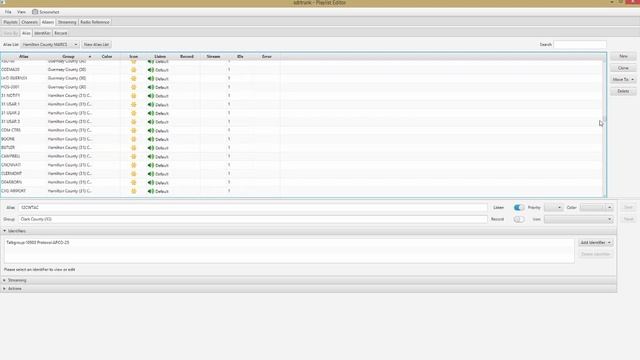
Task: Click the alias table vertical scrollbar
Action: [x=604, y=128]
